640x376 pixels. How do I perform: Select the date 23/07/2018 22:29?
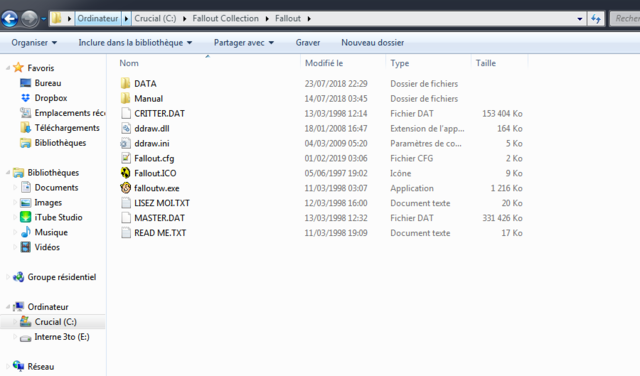[336, 84]
